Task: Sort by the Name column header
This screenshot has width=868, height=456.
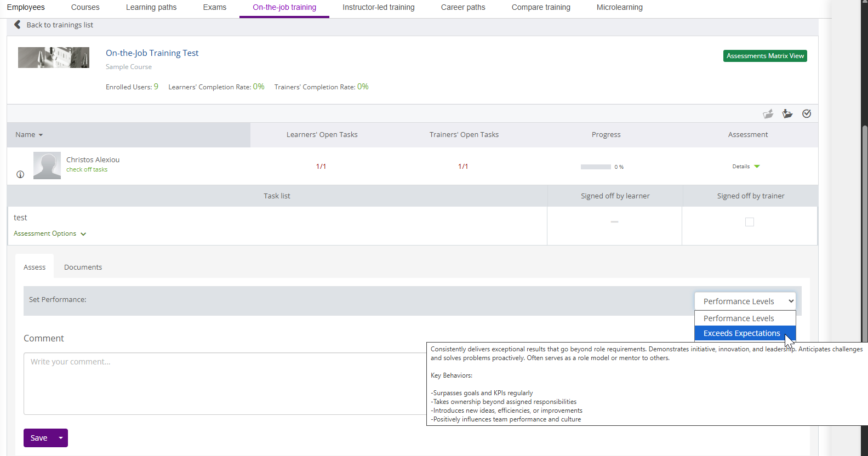Action: point(28,135)
